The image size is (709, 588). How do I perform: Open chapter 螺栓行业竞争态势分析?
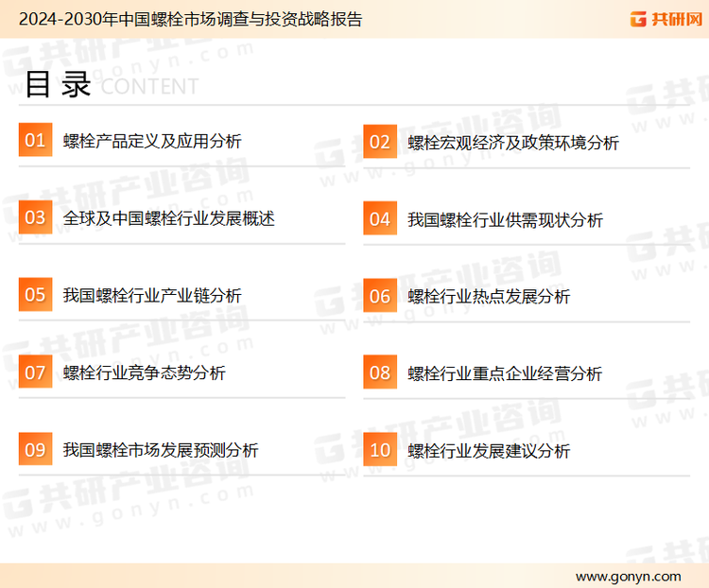[144, 372]
